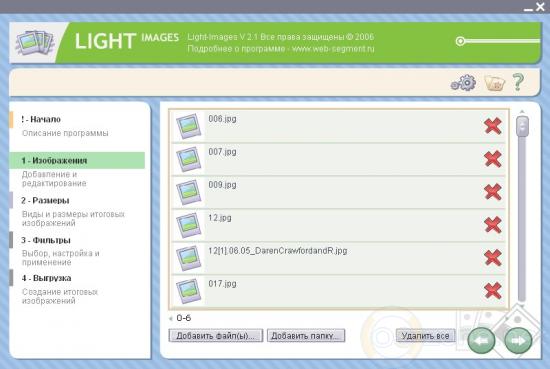
Task: Go to the 2 - Размеры step
Action: [45, 201]
